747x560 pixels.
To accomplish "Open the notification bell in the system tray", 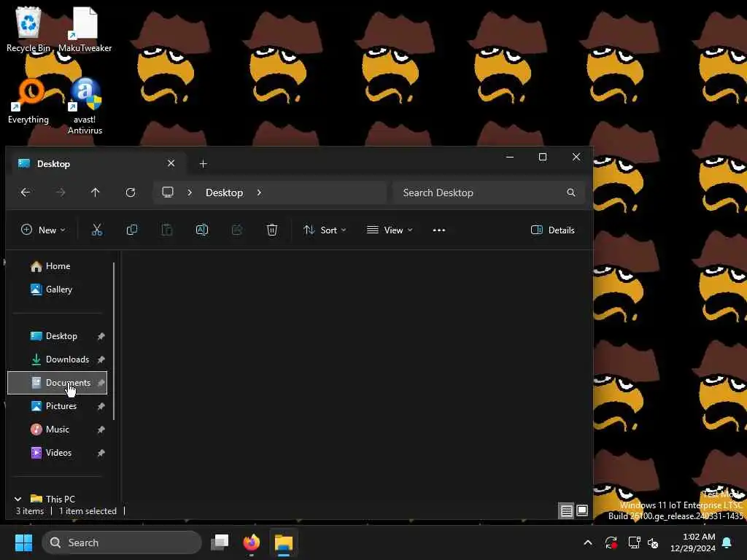I will tap(727, 542).
